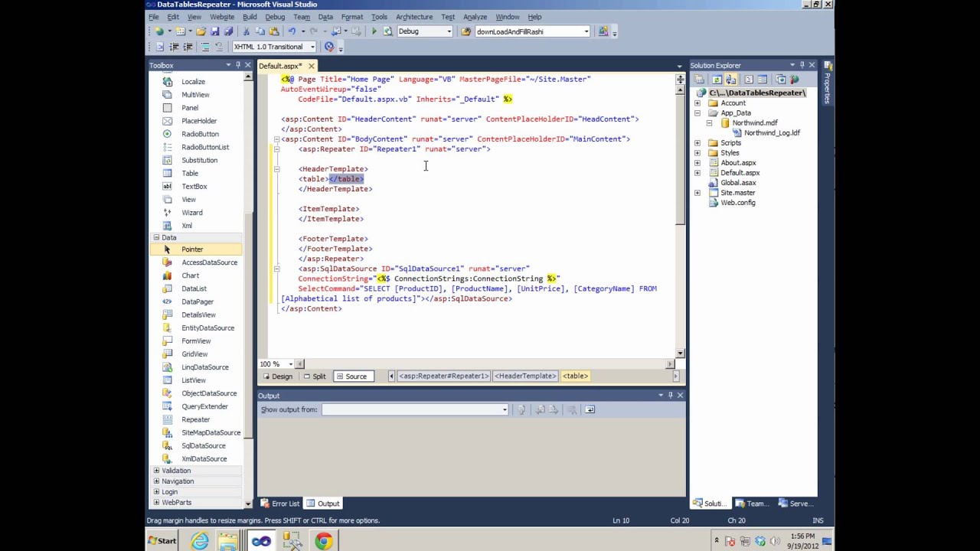
Task: Expand the Scripts folder node
Action: coord(697,142)
